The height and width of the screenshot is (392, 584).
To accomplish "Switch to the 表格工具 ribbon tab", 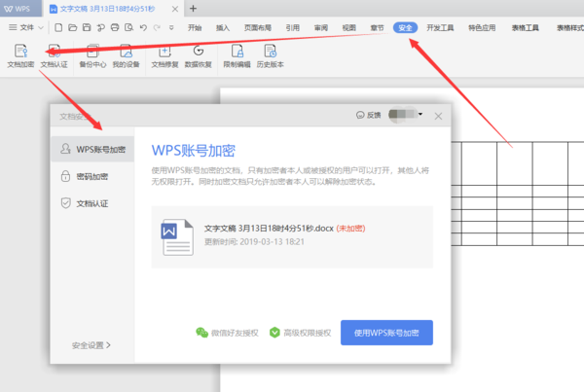I will click(526, 28).
